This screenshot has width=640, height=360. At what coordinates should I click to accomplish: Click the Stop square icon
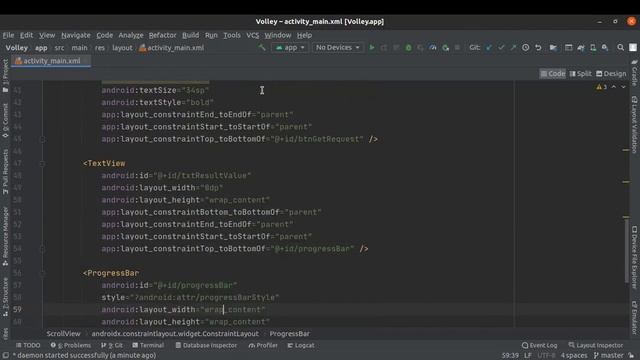(x=457, y=48)
